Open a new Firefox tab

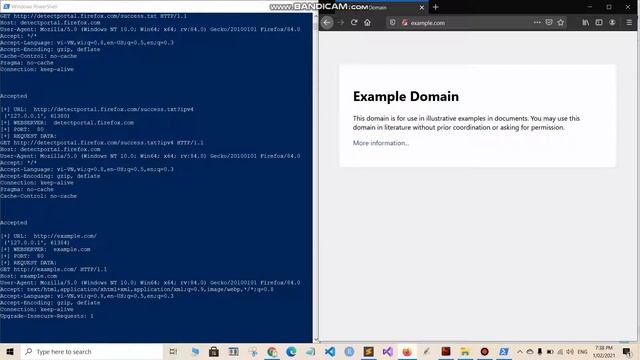tap(436, 7)
